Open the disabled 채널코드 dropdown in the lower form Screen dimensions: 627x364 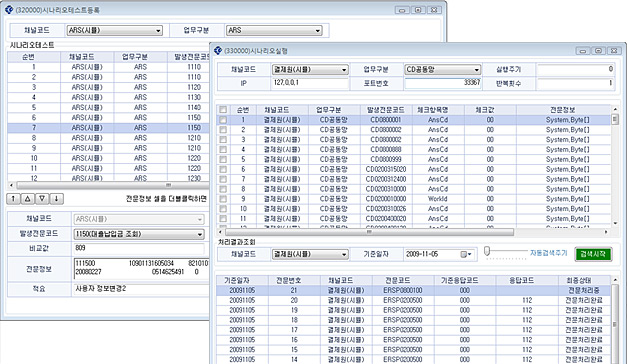(139, 219)
